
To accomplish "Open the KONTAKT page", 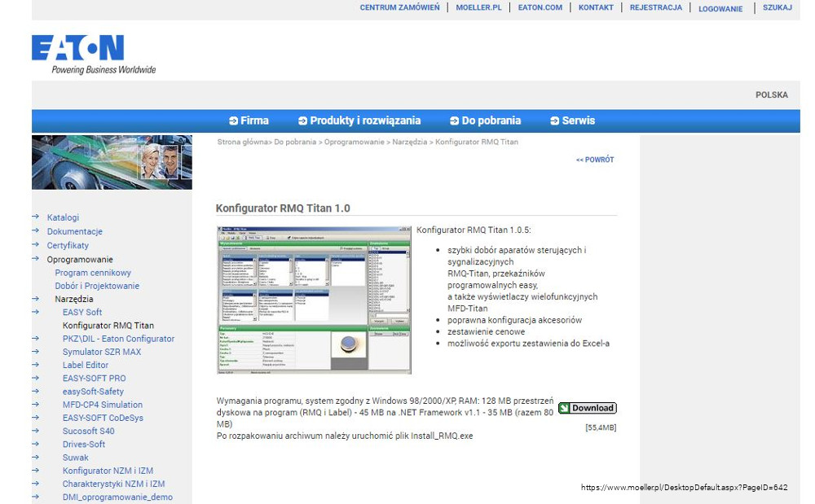I will 596,8.
